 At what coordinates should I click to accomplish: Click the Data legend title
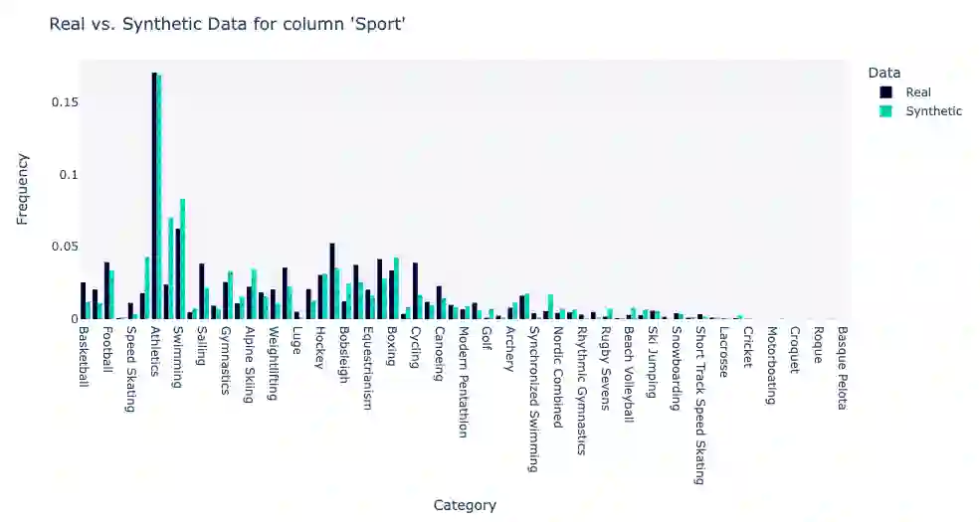pyautogui.click(x=883, y=73)
